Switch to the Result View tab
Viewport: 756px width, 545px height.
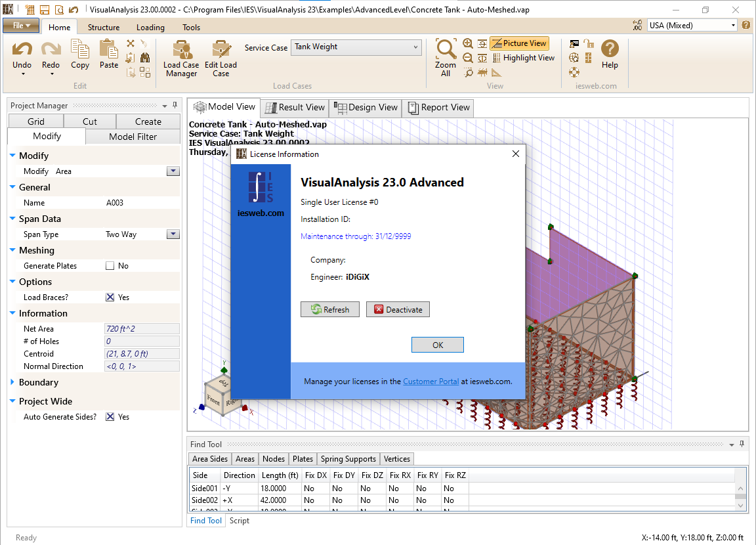tap(295, 108)
